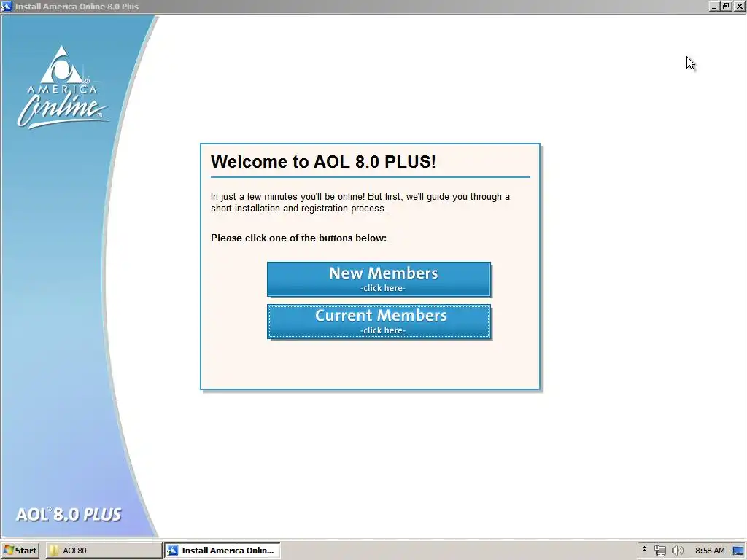Click the America Online logo in sidebar
Image resolution: width=747 pixels, height=560 pixels.
63,87
